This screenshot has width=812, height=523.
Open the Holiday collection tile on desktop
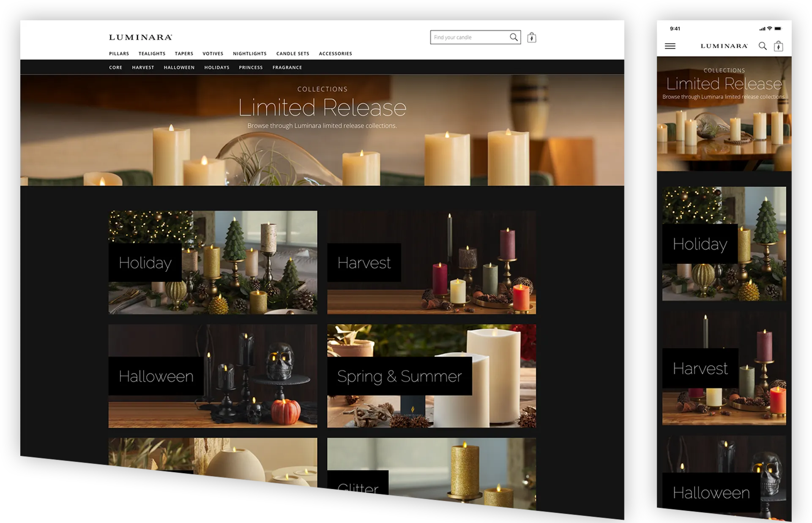(213, 263)
